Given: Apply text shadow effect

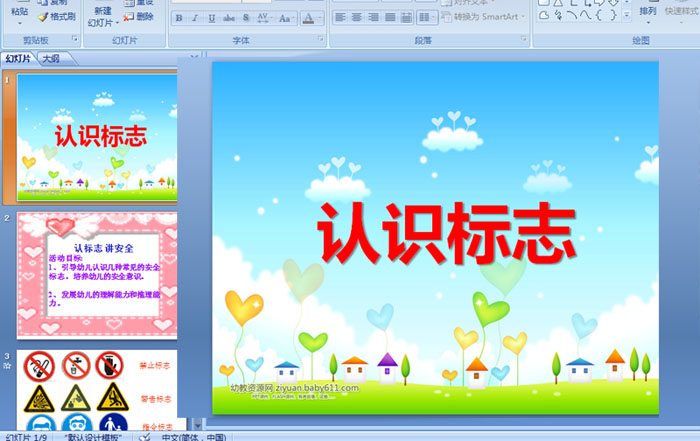Looking at the screenshot, I should (247, 18).
